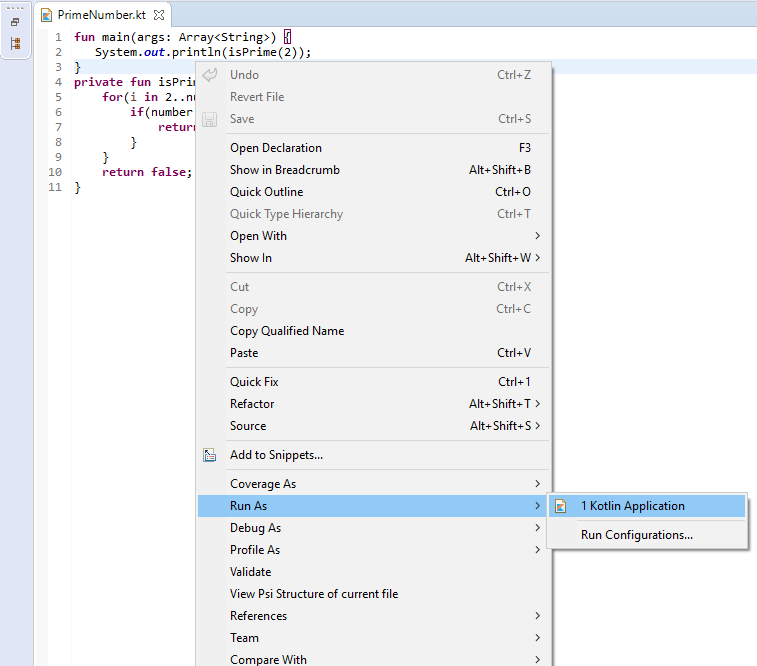Image resolution: width=757 pixels, height=666 pixels.
Task: Click Validate in the context menu
Action: 250,572
